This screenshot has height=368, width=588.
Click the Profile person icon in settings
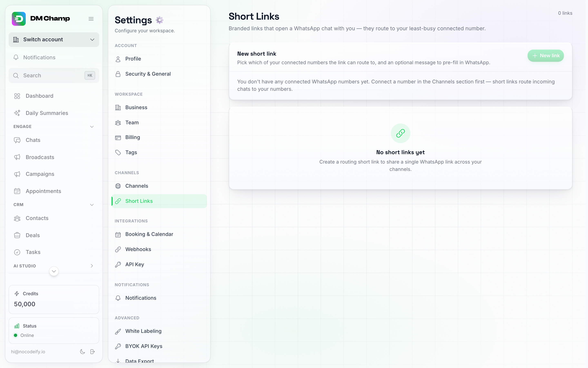coord(118,59)
